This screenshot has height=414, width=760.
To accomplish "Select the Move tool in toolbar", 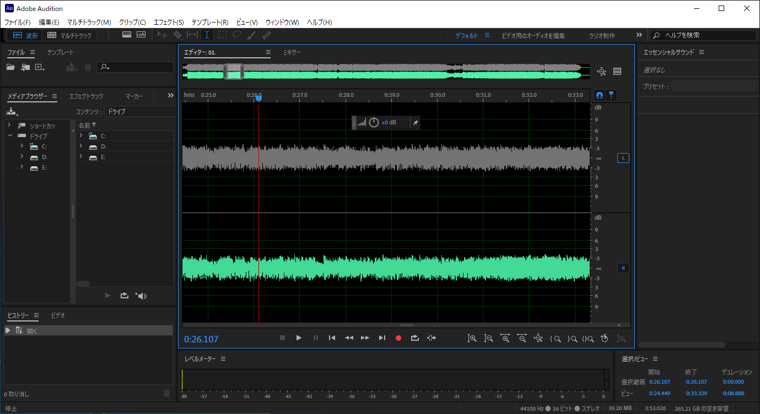I will [162, 35].
